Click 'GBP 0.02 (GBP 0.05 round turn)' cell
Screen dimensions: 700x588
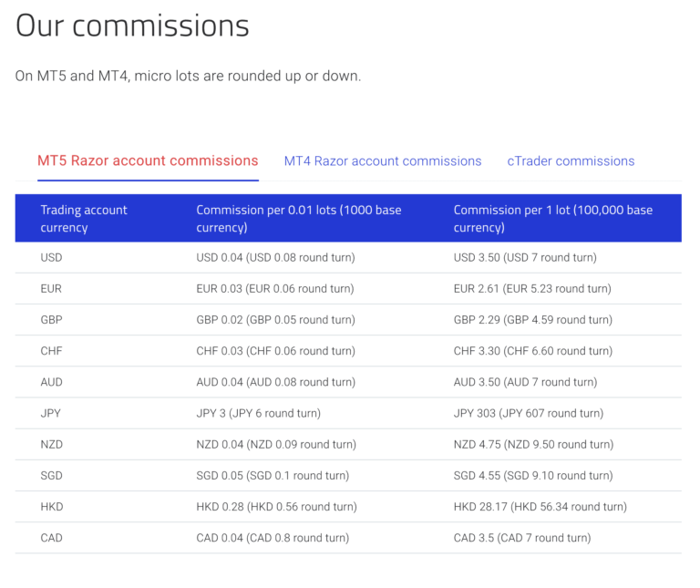[275, 320]
